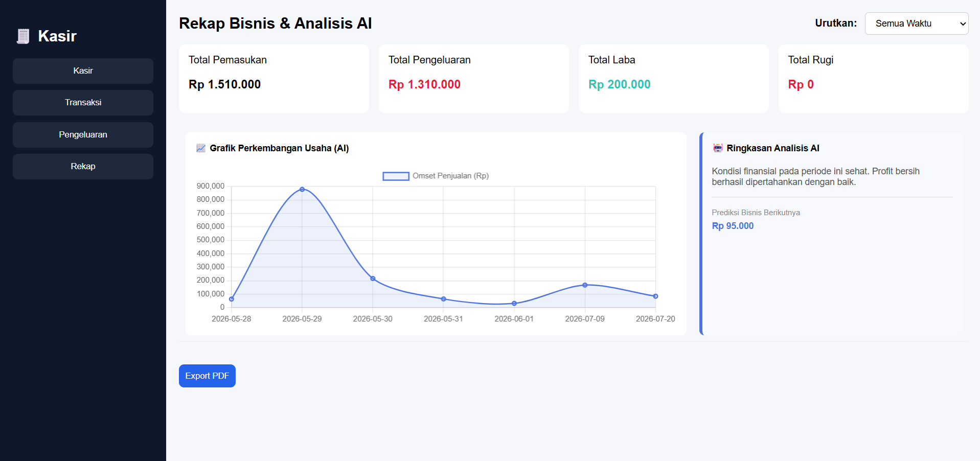980x461 pixels.
Task: Click the Total Rugi card
Action: (874, 79)
